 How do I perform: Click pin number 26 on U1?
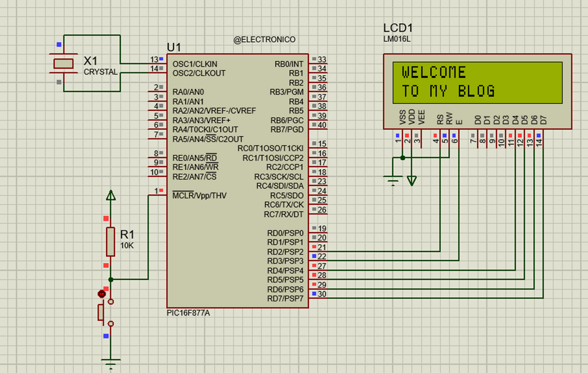322,210
